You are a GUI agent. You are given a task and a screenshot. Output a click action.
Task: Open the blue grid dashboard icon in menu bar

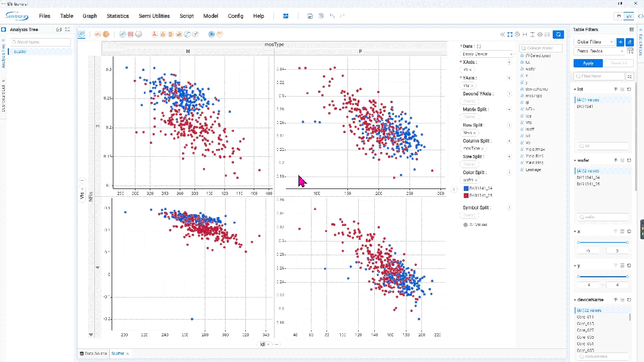[x=286, y=16]
